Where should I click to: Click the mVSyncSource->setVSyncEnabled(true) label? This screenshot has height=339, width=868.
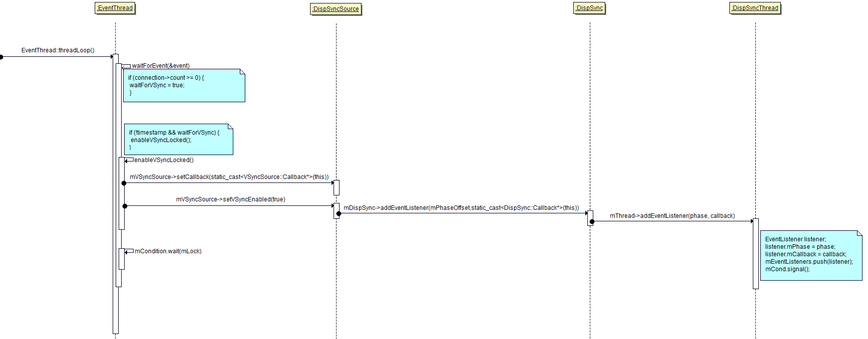point(231,199)
